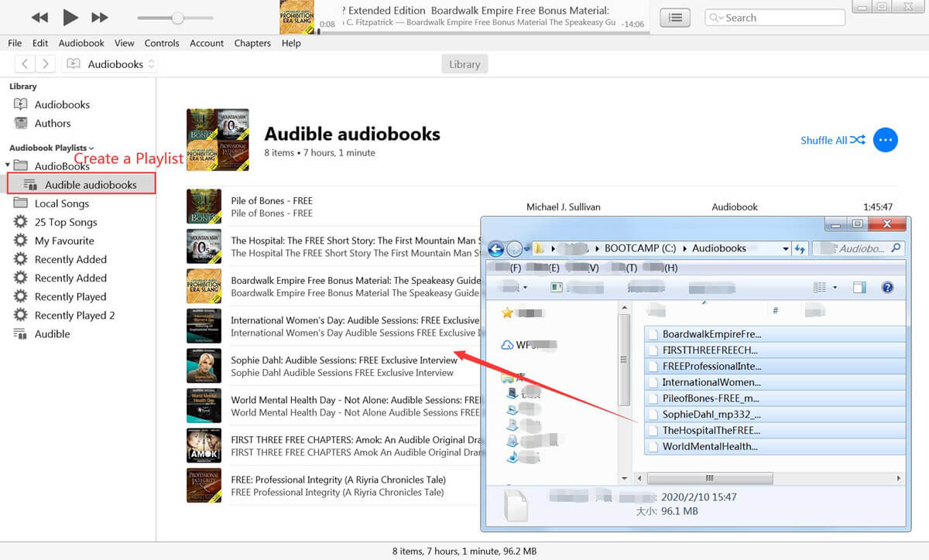
Task: Select World Mental Health Day cover thumbnail
Action: 204,406
